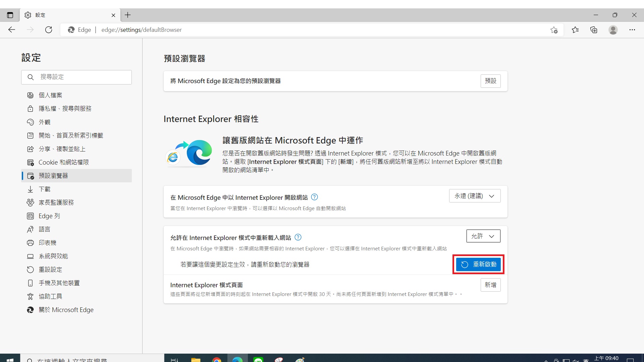The height and width of the screenshot is (362, 644).
Task: Open Chrome from the taskbar
Action: click(x=217, y=360)
